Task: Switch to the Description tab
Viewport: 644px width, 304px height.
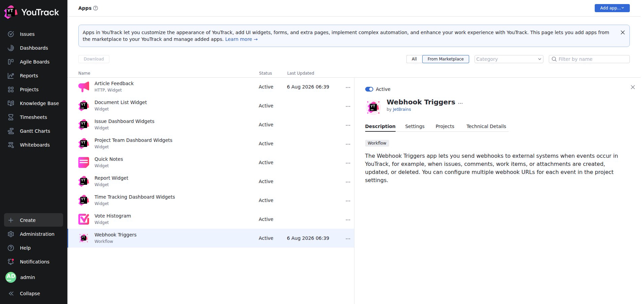Action: pos(380,126)
